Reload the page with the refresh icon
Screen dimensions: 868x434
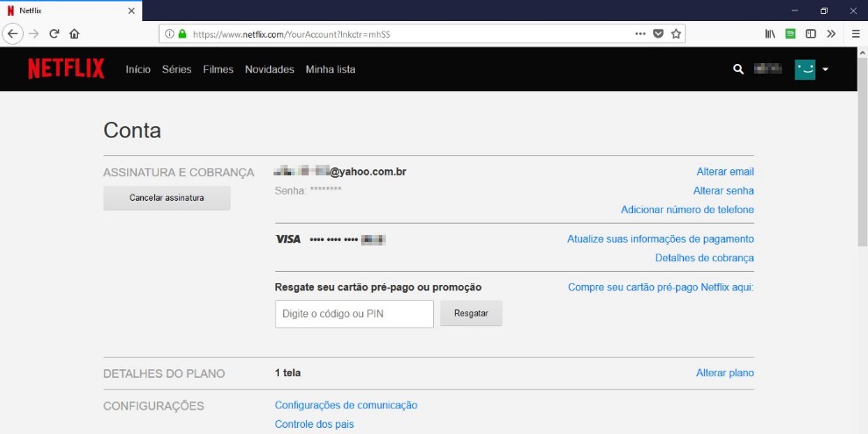(54, 34)
